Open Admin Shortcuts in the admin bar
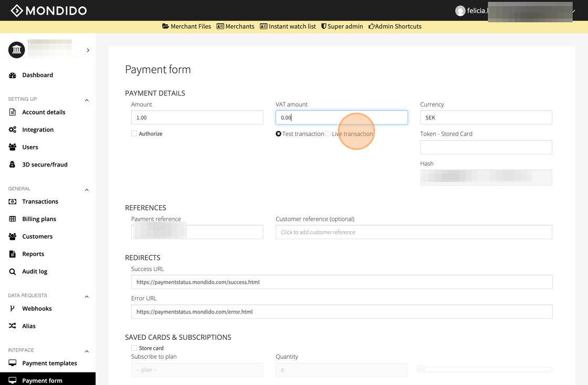 click(x=395, y=26)
